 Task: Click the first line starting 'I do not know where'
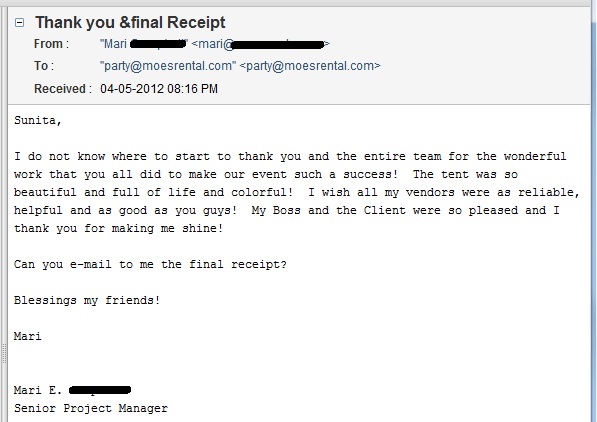click(290, 157)
